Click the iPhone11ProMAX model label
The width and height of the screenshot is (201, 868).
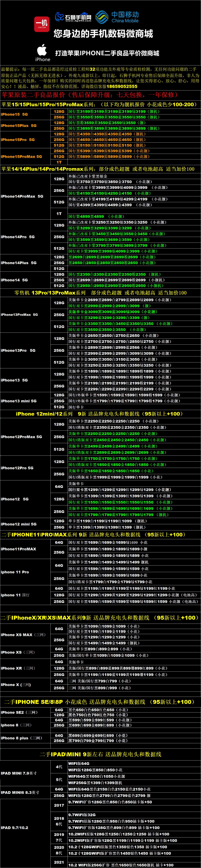[18, 549]
